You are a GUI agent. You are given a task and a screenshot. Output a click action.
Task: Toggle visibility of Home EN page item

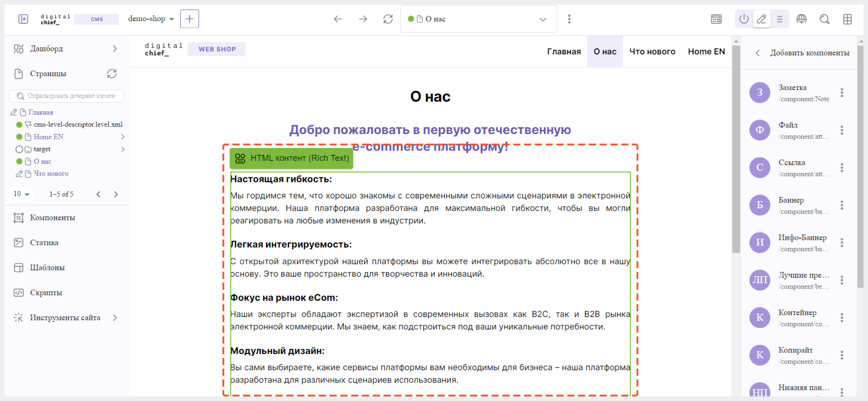19,137
